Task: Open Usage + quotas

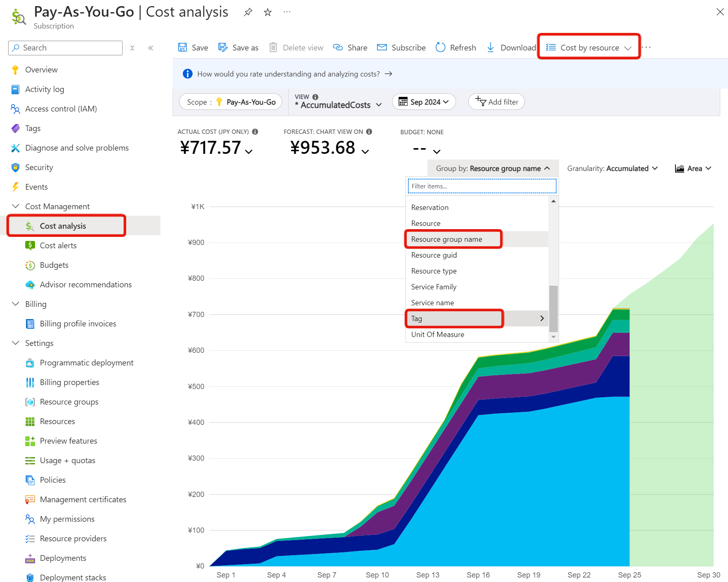Action: coord(68,460)
